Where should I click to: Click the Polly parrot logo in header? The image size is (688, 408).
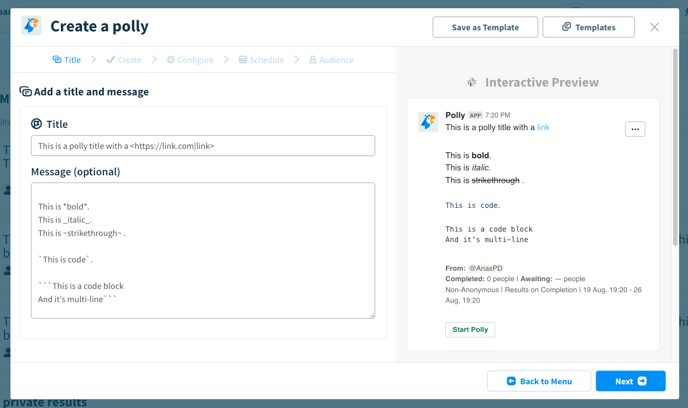tap(31, 26)
